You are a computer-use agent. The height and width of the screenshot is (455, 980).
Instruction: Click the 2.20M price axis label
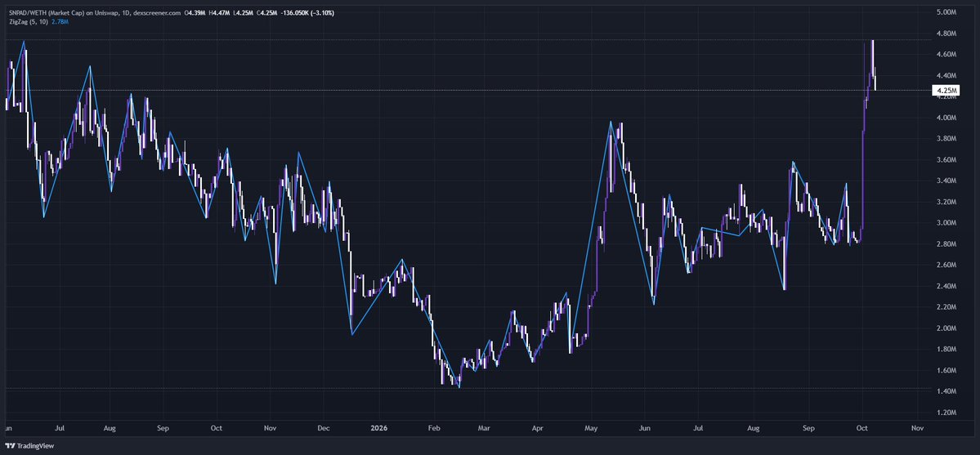click(945, 307)
